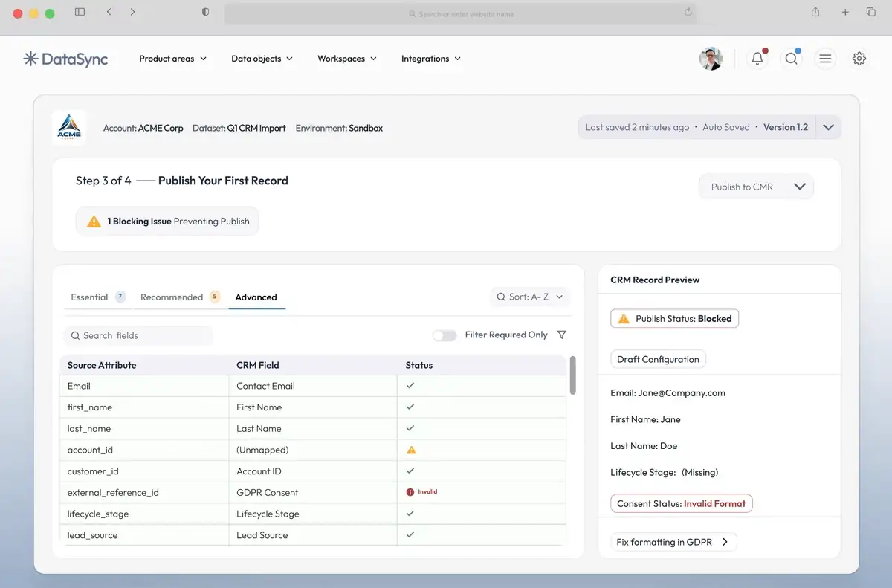
Task: Click the Last saved 2 minutes ago text
Action: click(x=637, y=127)
